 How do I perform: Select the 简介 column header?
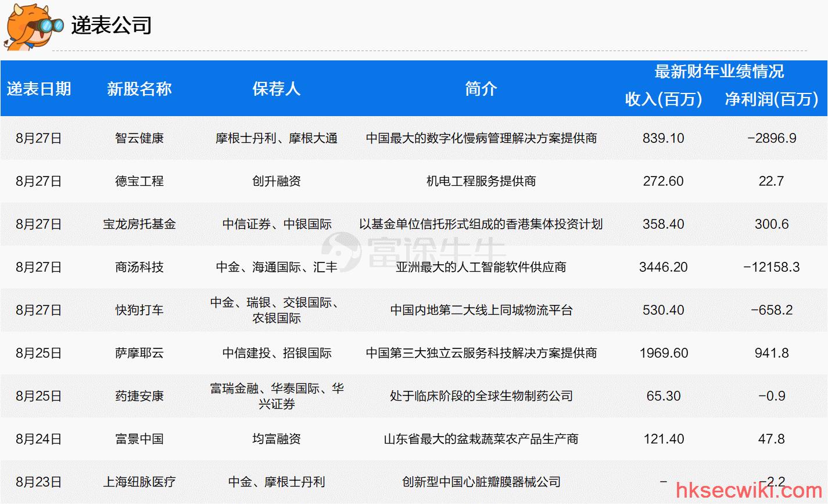(x=481, y=89)
